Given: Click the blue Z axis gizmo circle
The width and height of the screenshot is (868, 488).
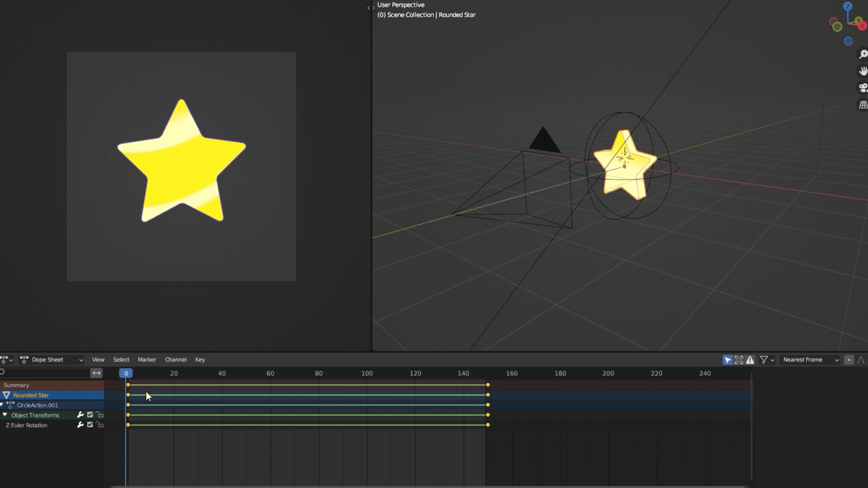Looking at the screenshot, I should pos(848,6).
